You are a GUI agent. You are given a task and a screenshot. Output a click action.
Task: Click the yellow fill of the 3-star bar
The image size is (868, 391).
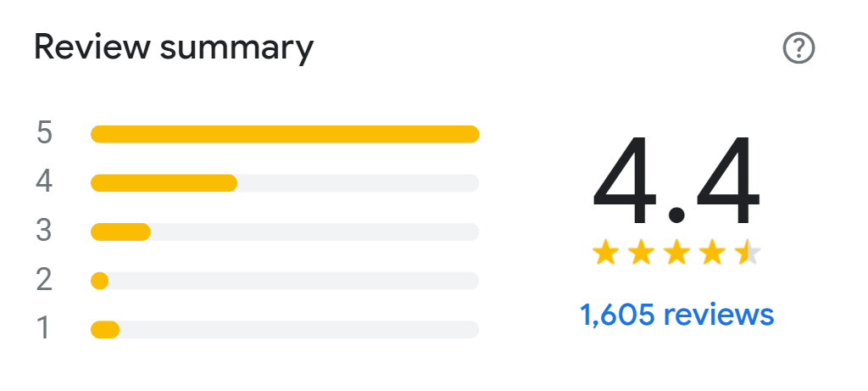pos(120,232)
